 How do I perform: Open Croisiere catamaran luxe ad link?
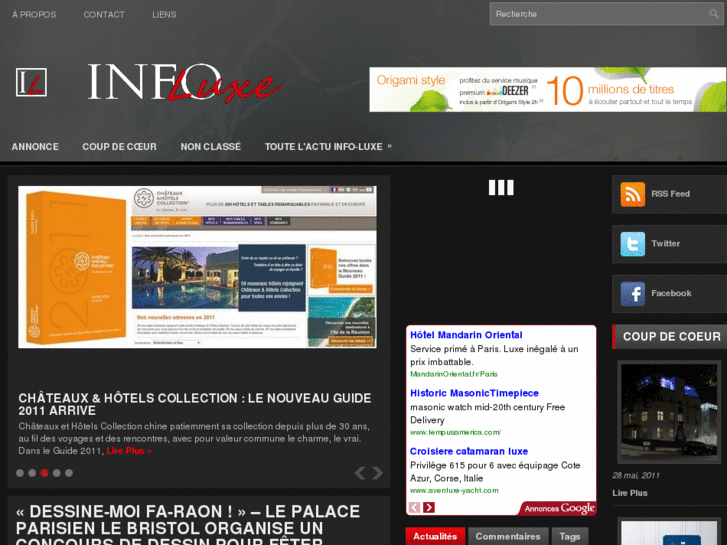click(x=469, y=451)
